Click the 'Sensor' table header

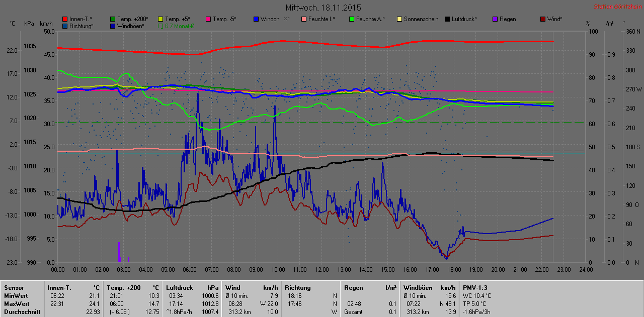pos(14,288)
